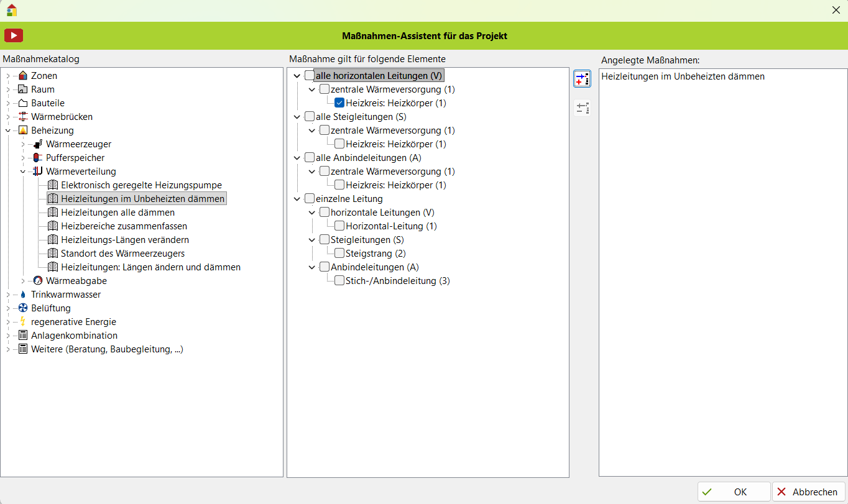The height and width of the screenshot is (504, 848).
Task: Collapse the einzelne Leitung group
Action: 297,199
